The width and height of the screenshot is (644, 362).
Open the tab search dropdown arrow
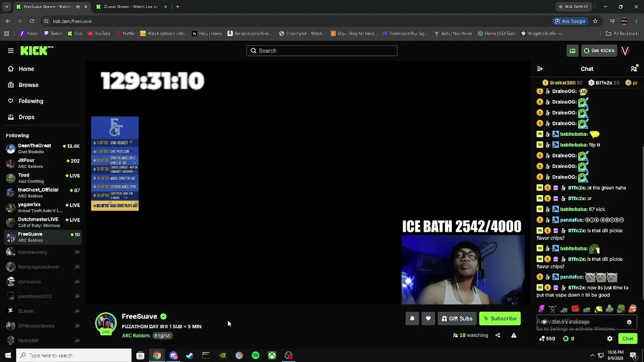pyautogui.click(x=7, y=7)
